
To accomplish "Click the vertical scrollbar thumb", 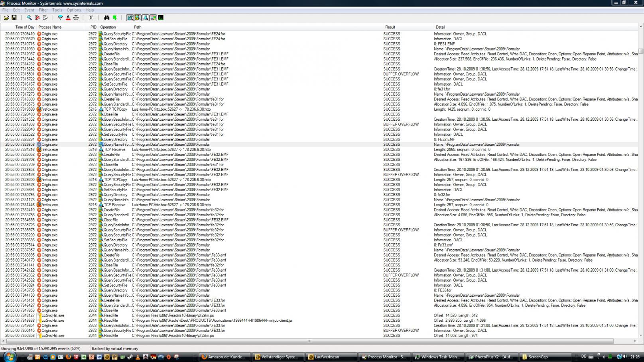I will coord(641,51).
